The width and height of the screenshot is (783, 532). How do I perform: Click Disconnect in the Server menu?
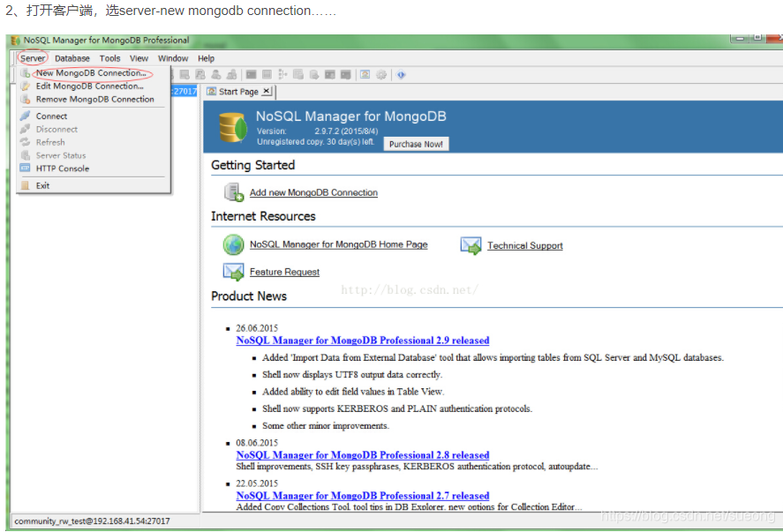(56, 130)
